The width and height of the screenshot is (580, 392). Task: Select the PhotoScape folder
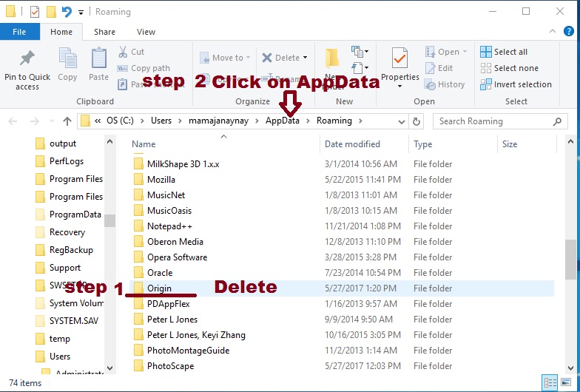(x=170, y=365)
